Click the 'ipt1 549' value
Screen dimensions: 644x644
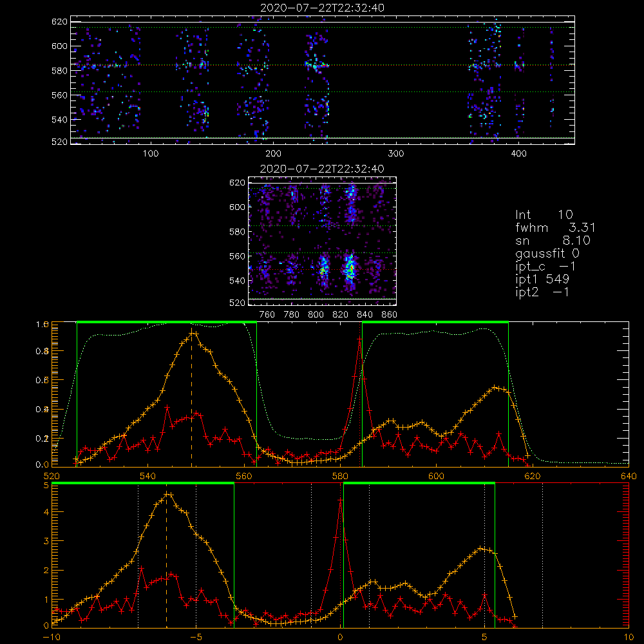point(542,279)
